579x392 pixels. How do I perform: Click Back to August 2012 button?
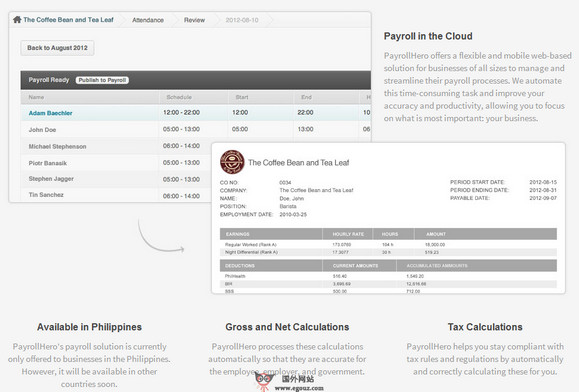(57, 48)
